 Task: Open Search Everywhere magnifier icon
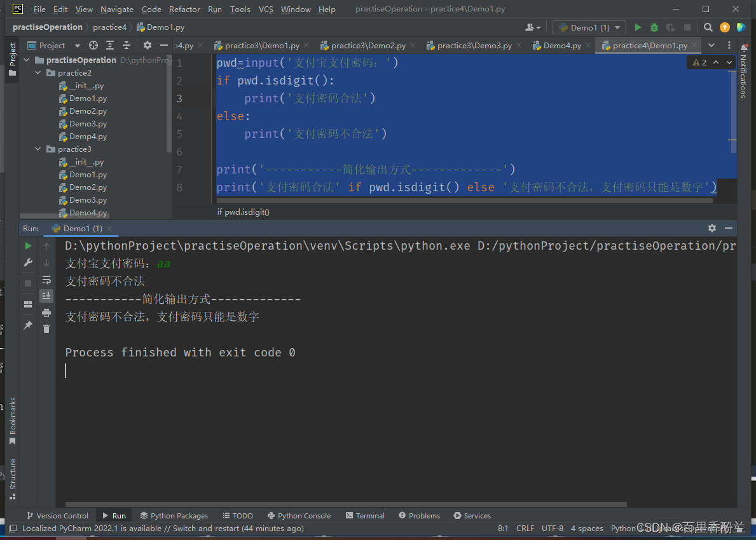(708, 27)
